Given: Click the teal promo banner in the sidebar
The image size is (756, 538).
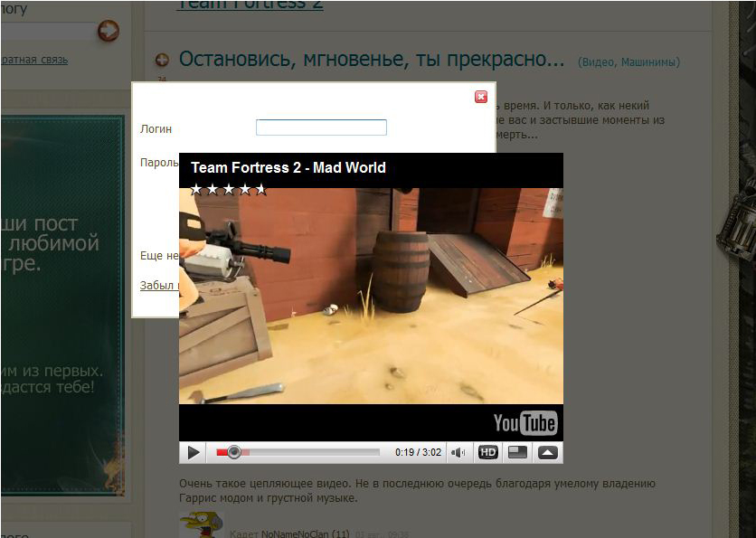Looking at the screenshot, I should tap(62, 305).
